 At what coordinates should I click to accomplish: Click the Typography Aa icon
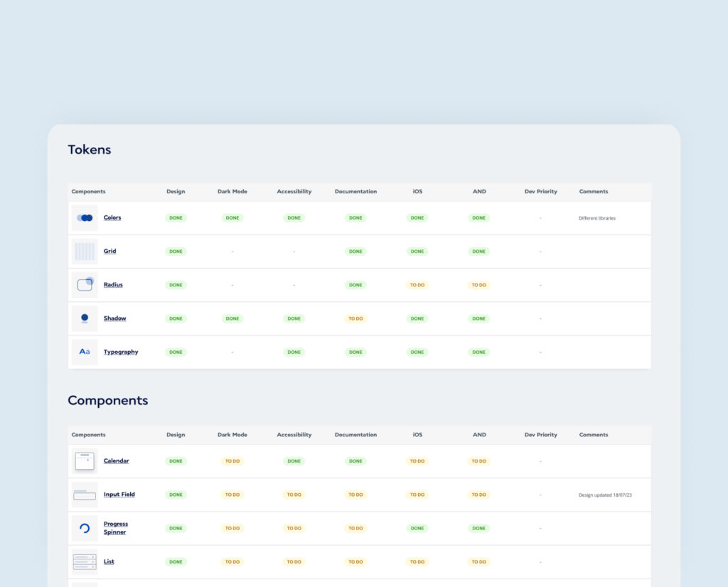click(85, 352)
